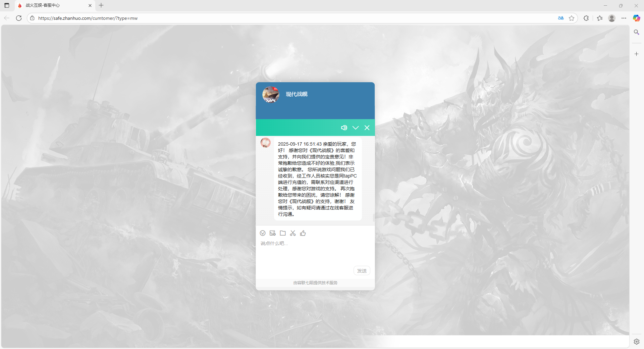
Task: Collapse the chat window using the down chevron
Action: (x=356, y=128)
